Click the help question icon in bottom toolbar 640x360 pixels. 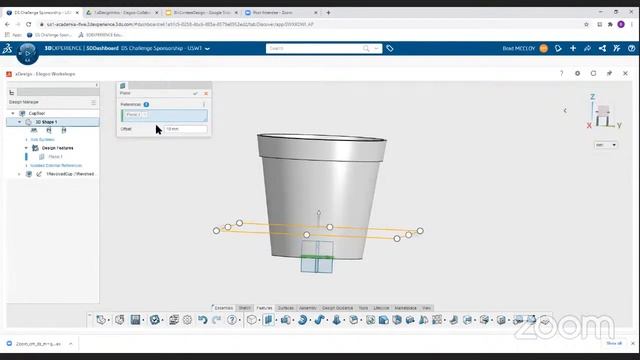231,320
